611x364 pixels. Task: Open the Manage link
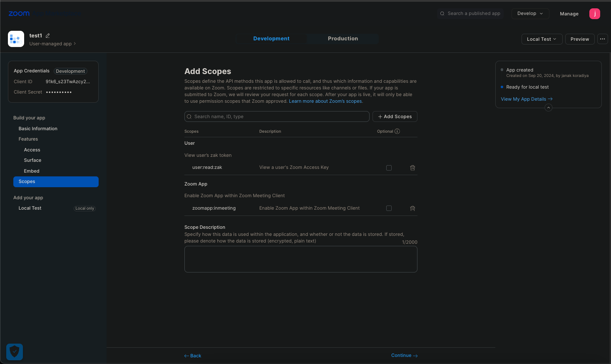click(x=569, y=14)
